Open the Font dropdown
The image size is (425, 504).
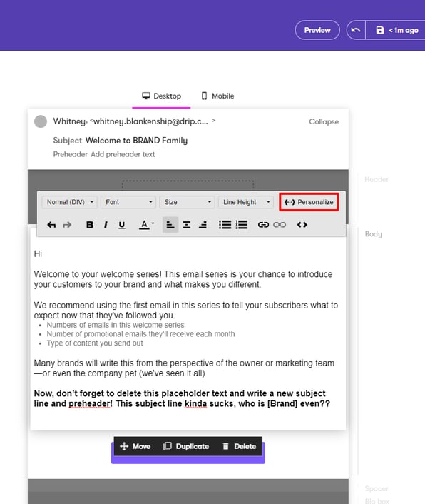[128, 202]
